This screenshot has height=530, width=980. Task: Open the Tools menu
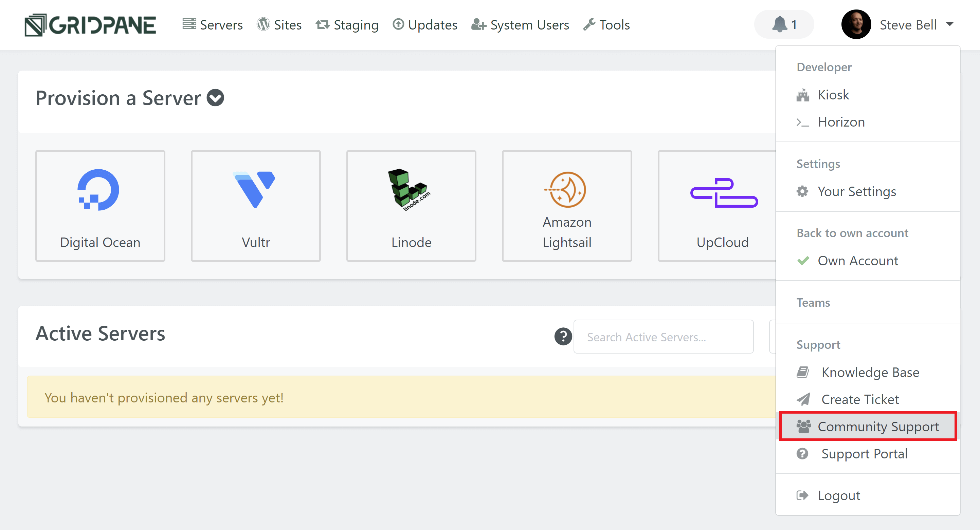(x=606, y=25)
